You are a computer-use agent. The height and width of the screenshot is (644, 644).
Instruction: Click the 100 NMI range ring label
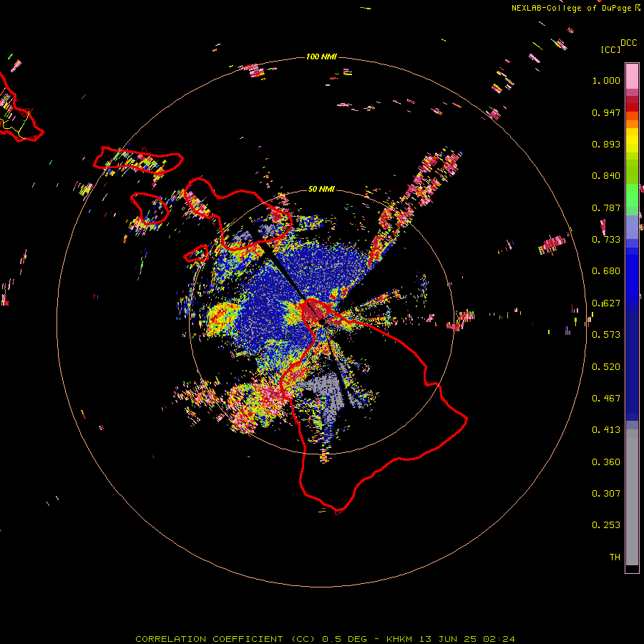point(321,57)
